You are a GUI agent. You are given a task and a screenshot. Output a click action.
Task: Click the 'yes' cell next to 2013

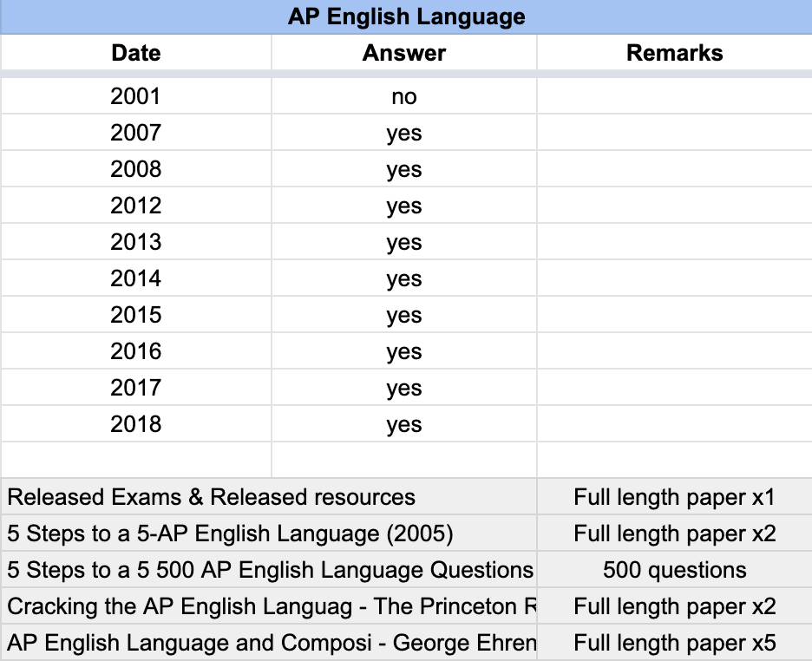point(403,242)
